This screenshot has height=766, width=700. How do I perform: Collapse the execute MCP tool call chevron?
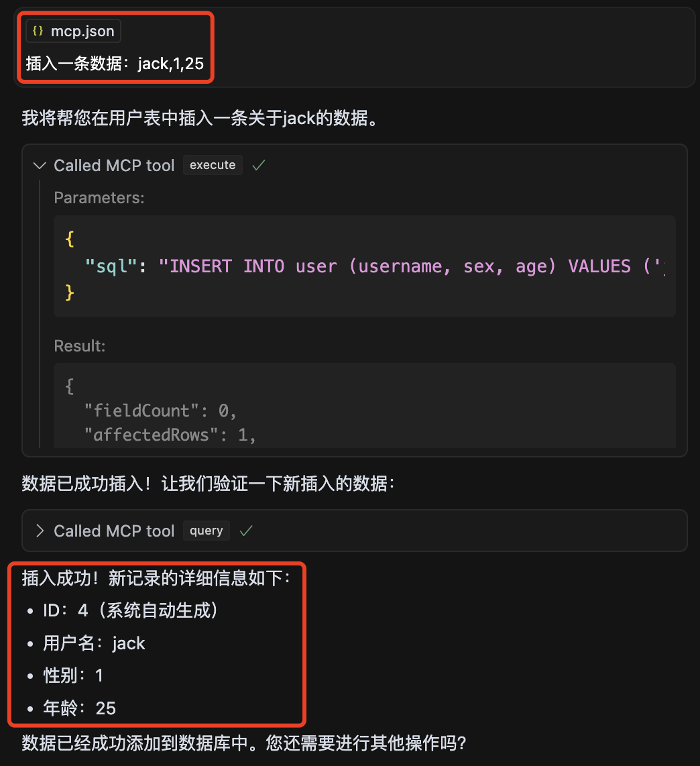pyautogui.click(x=40, y=166)
